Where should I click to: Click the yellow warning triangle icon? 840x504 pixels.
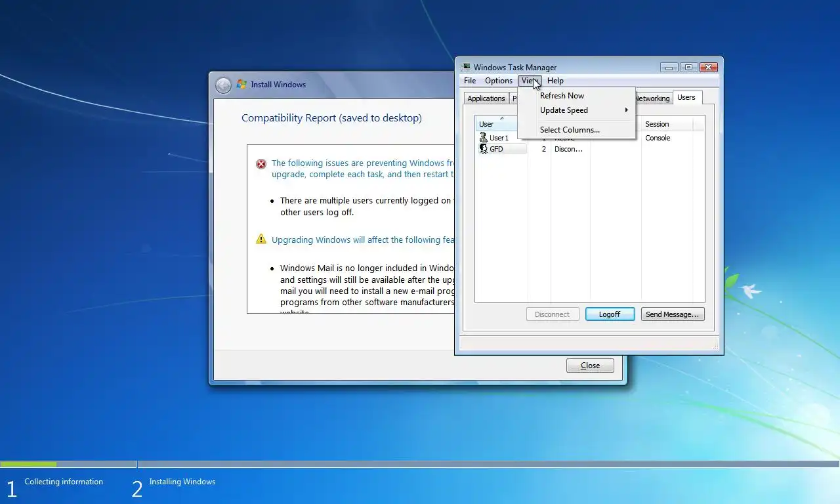pyautogui.click(x=261, y=239)
